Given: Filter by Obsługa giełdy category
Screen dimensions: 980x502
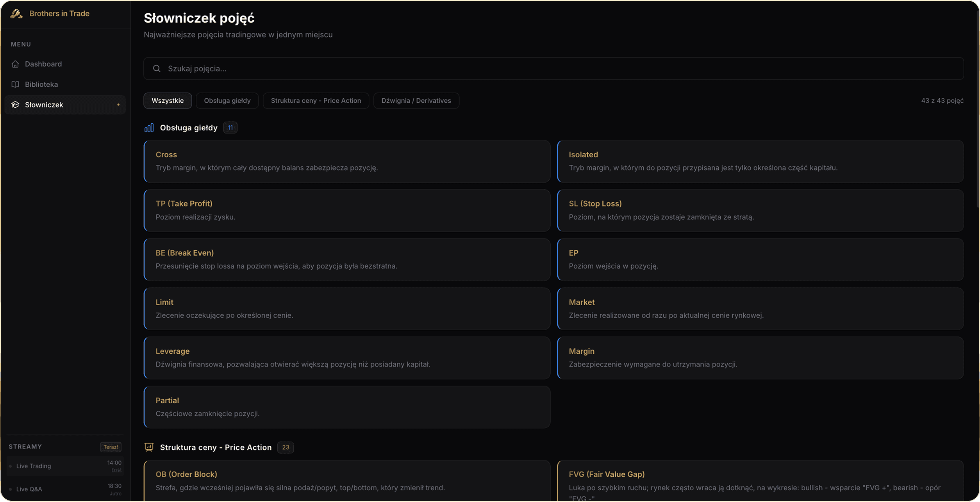Looking at the screenshot, I should point(227,101).
